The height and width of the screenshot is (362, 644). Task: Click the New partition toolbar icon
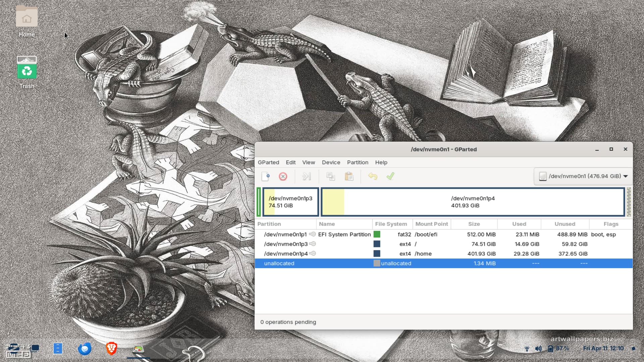point(266,176)
